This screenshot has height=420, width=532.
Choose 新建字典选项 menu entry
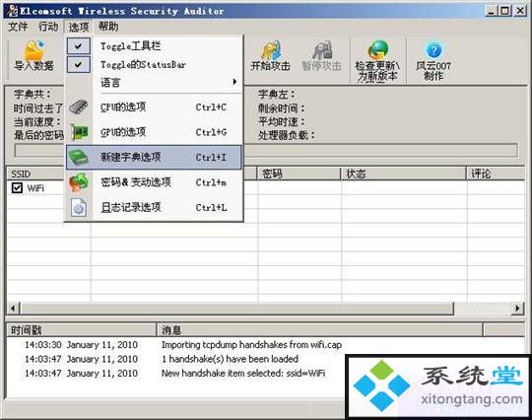[x=154, y=157]
